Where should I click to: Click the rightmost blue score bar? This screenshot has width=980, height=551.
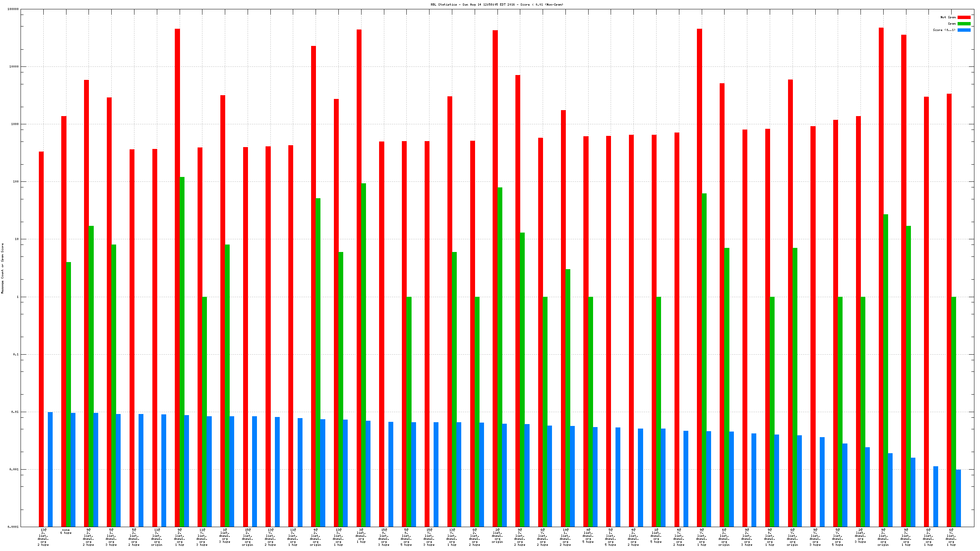958,498
